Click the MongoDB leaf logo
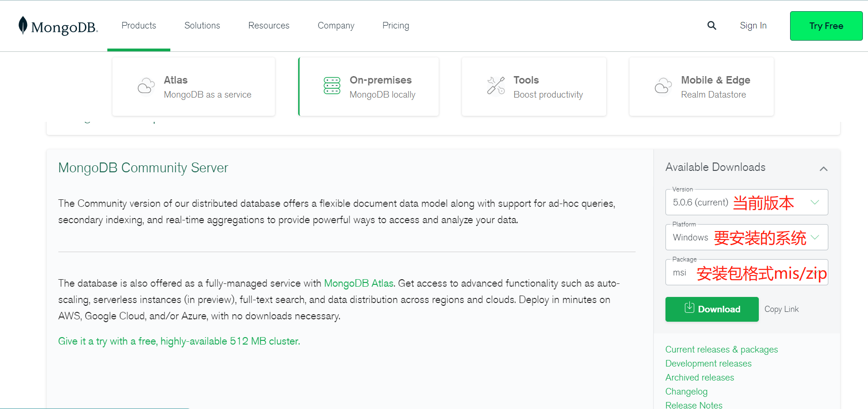Screen dimensions: 868x409 point(23,26)
